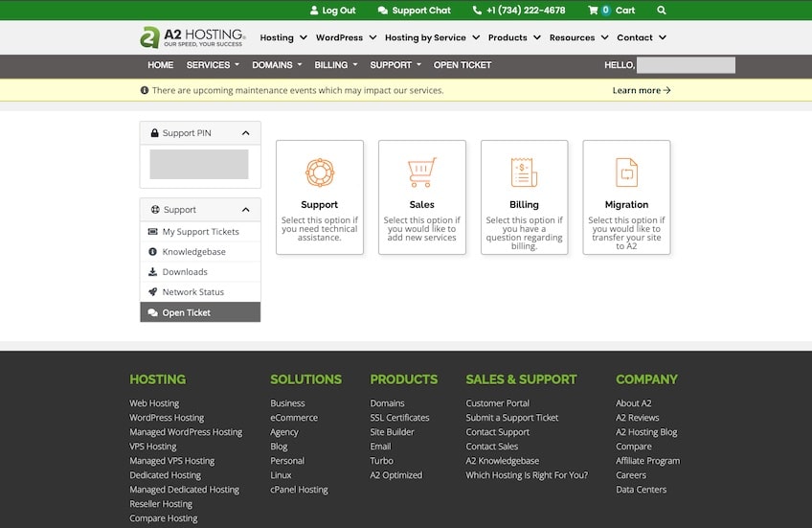Viewport: 812px width, 528px height.
Task: Open the SUPPORT dropdown in gray bar
Action: click(395, 65)
